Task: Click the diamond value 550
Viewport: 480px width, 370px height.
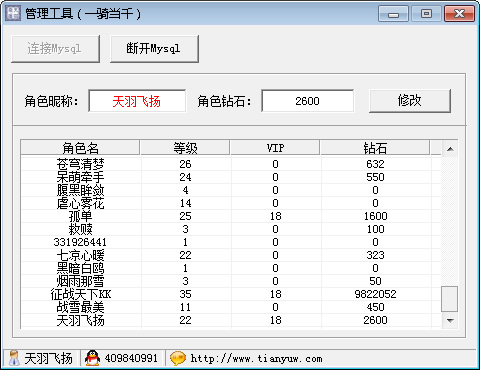Action: [x=375, y=177]
